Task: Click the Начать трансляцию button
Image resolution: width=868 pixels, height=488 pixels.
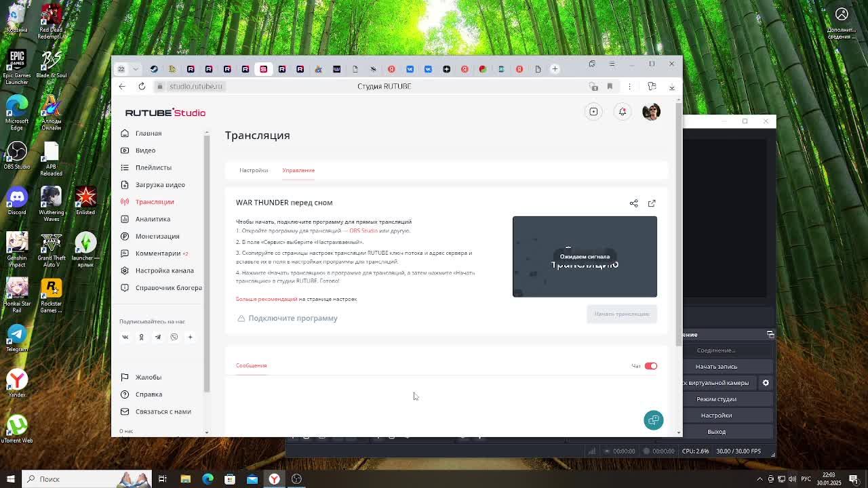Action: (x=622, y=314)
